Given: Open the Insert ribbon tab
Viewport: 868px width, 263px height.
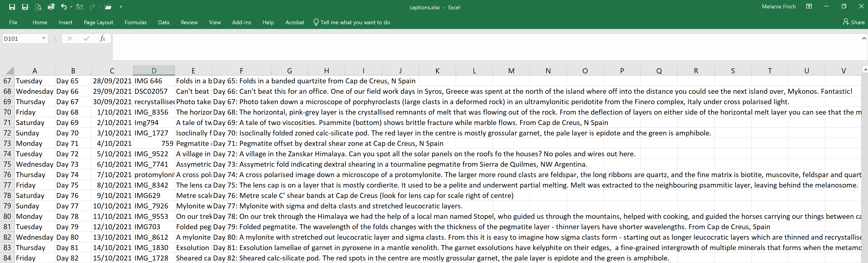Looking at the screenshot, I should pos(65,22).
